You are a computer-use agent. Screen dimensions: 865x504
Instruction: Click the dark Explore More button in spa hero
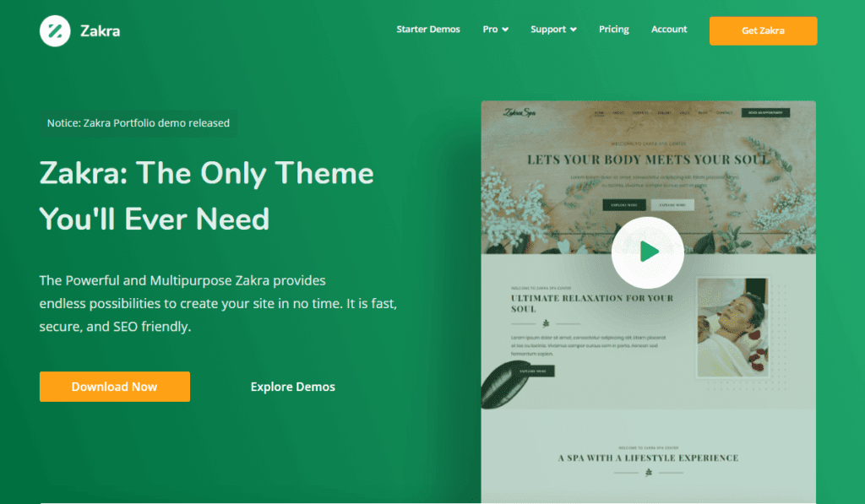click(624, 204)
